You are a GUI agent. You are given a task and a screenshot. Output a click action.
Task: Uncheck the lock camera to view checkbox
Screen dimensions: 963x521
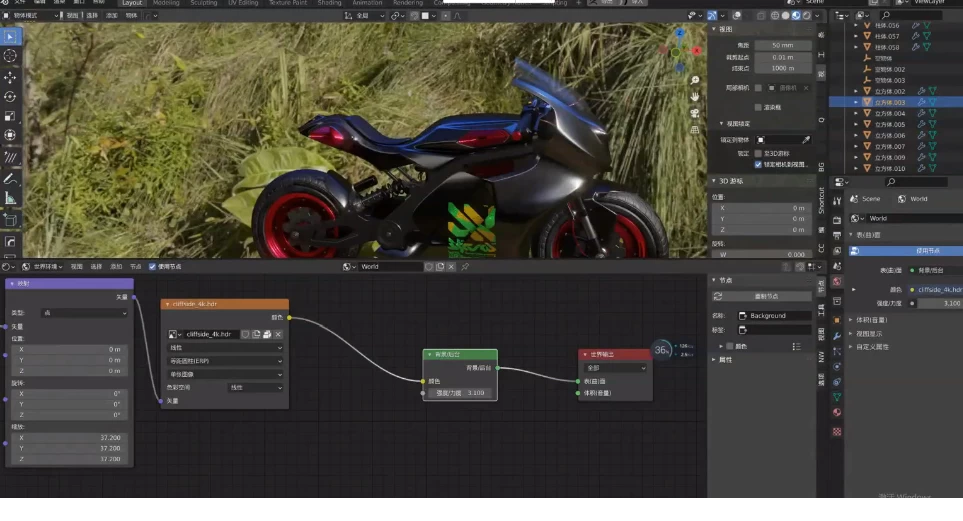758,164
